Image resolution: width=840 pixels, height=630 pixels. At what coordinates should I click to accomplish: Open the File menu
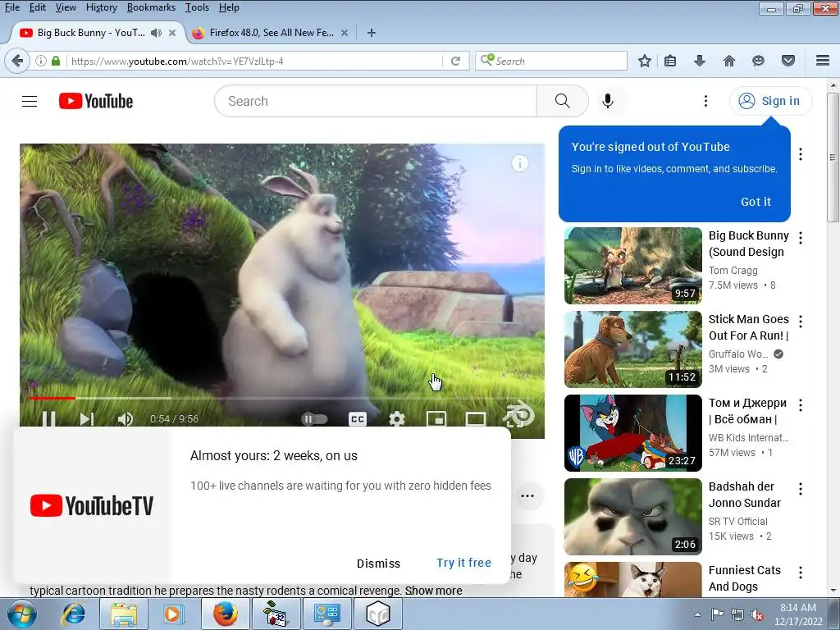[x=11, y=7]
